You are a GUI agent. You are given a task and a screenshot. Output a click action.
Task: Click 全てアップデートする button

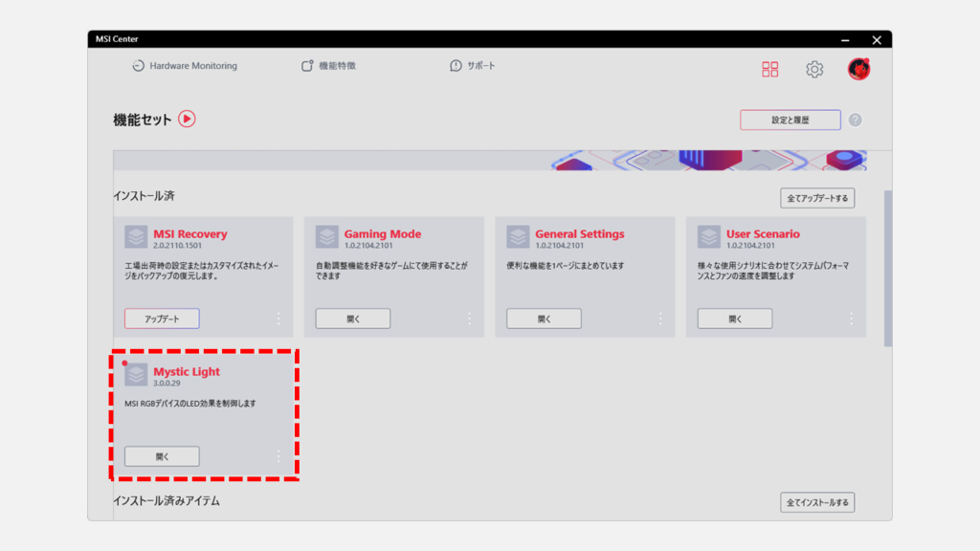click(x=817, y=198)
